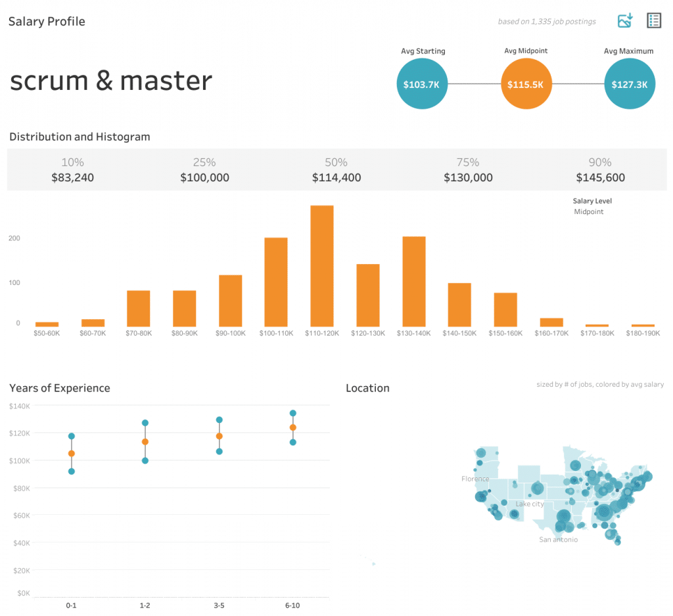
Task: Click the $140K axis label in experience chart
Action: [20, 406]
